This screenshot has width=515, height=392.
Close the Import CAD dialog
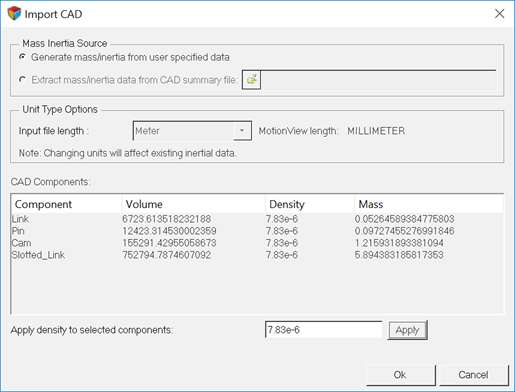499,14
